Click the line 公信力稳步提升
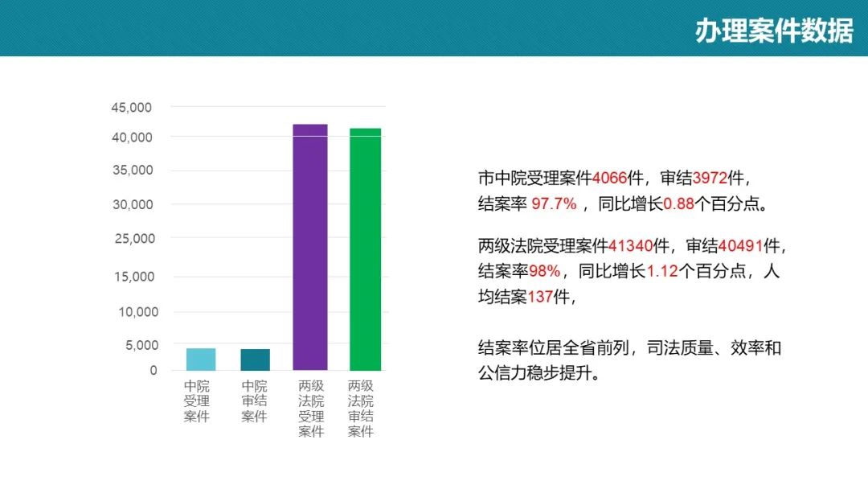 (539, 373)
